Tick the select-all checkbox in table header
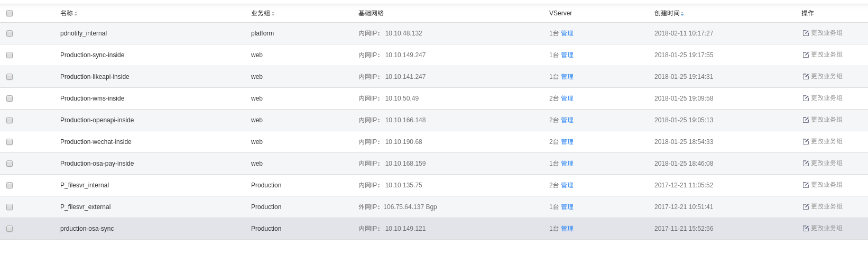868x262 pixels. coord(10,13)
